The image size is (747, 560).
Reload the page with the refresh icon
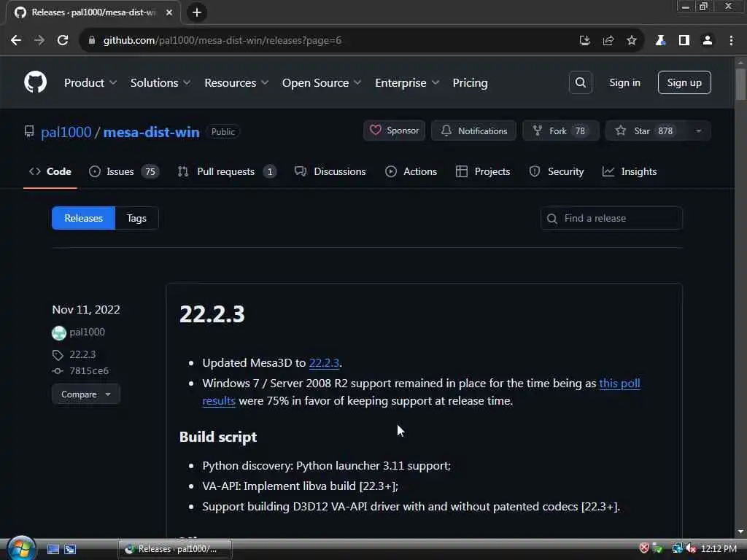[63, 41]
